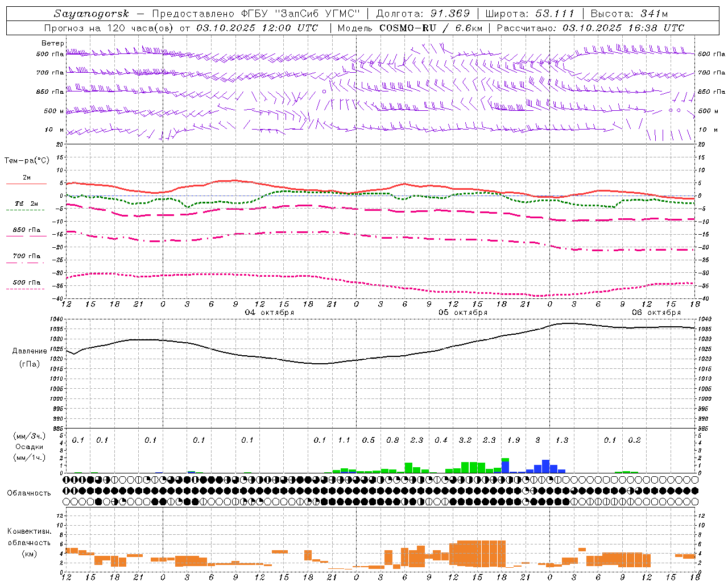Click the Высота: 341м elevation text
The height and width of the screenshot is (582, 728).
click(x=629, y=14)
